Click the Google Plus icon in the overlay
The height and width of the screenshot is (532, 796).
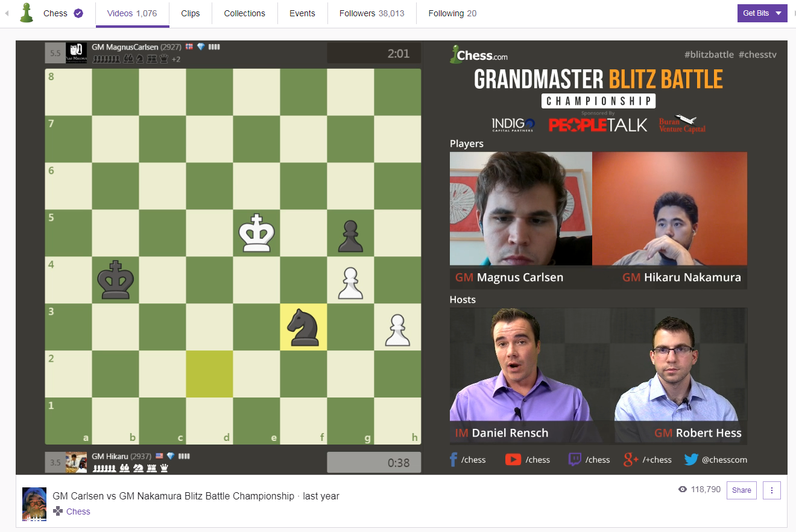(x=631, y=460)
